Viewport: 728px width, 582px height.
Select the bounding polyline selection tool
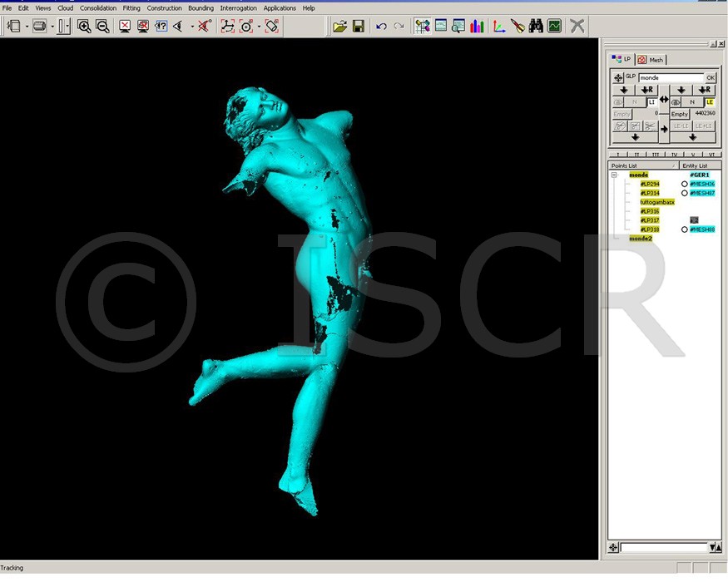[x=227, y=26]
